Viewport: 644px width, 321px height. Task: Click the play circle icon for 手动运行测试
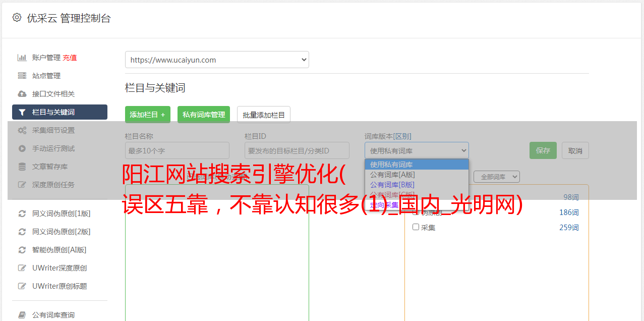pyautogui.click(x=22, y=148)
